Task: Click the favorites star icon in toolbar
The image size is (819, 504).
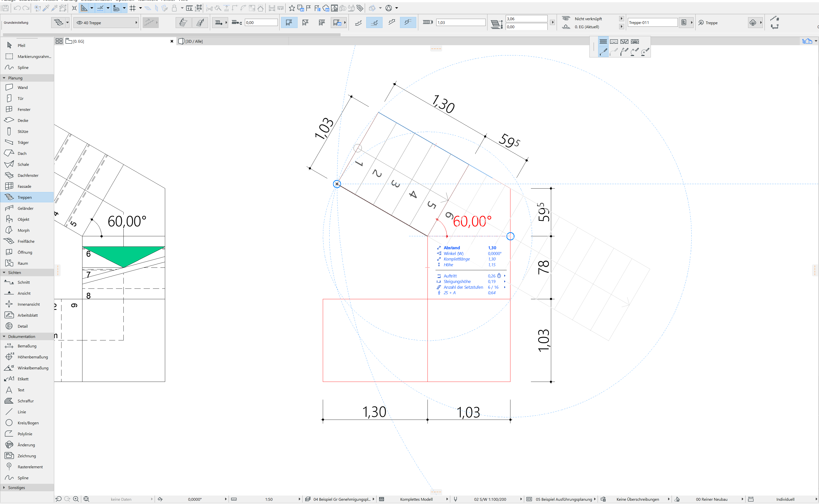Action: pos(292,8)
